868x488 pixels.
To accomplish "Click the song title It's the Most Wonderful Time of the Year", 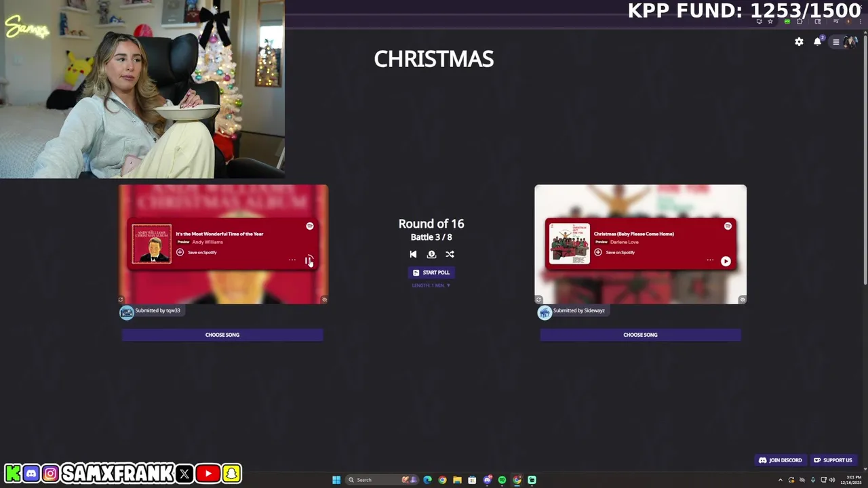I will pyautogui.click(x=220, y=234).
